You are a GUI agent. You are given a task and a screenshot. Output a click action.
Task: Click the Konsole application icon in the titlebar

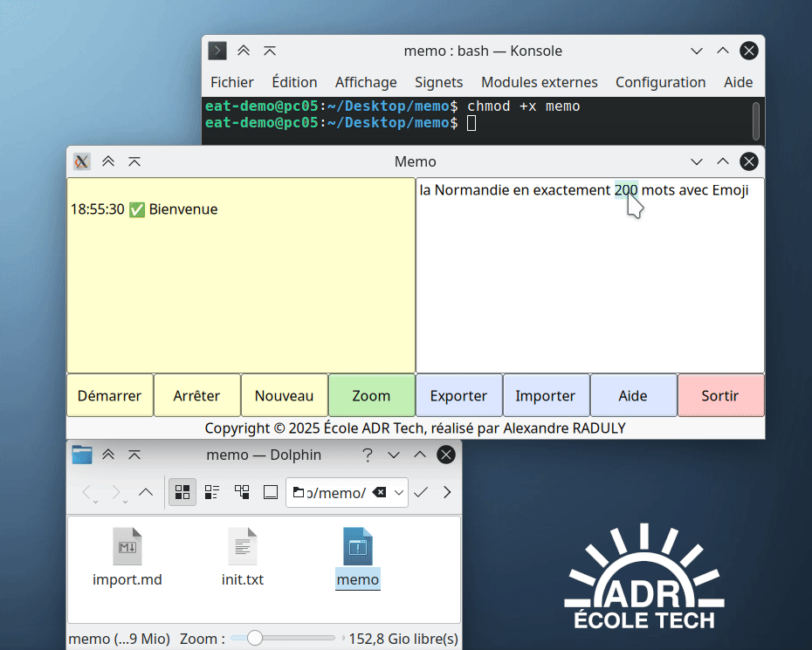(216, 51)
